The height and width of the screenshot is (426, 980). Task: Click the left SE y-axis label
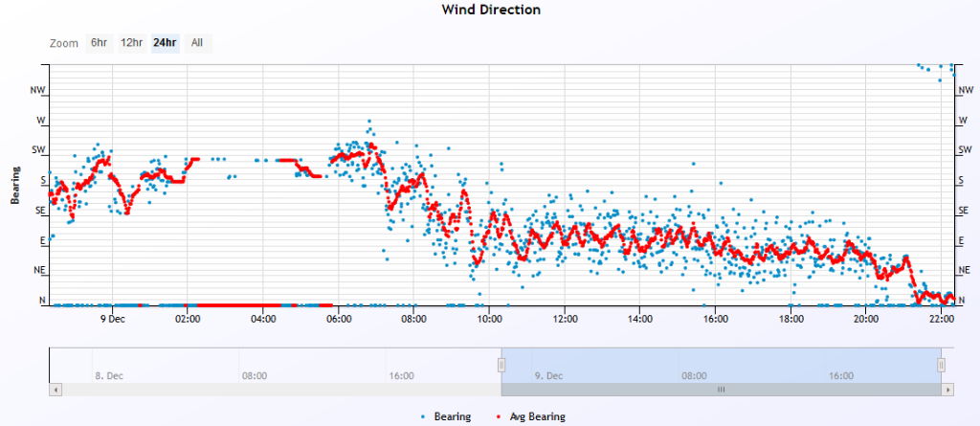[x=40, y=212]
